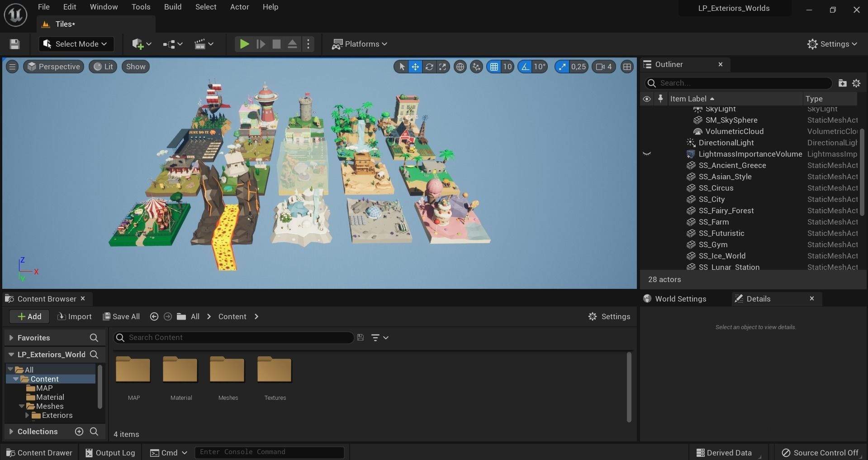Open the quick add actor menu icon
This screenshot has height=460, width=868.
[x=142, y=44]
